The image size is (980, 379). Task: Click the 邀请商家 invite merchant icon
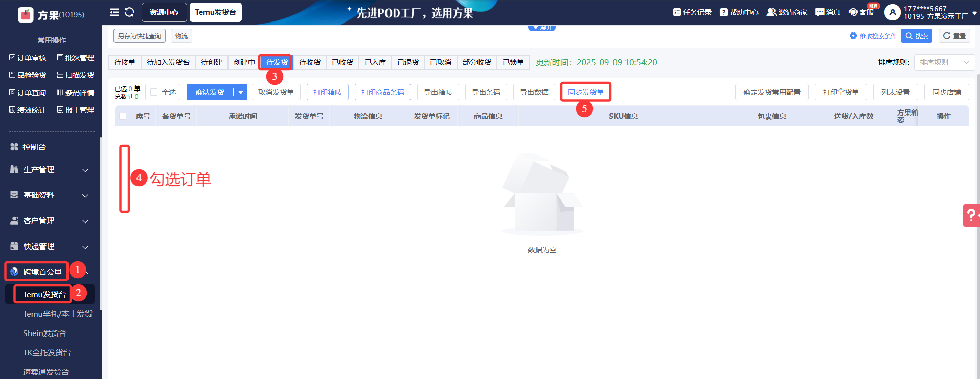(x=771, y=12)
